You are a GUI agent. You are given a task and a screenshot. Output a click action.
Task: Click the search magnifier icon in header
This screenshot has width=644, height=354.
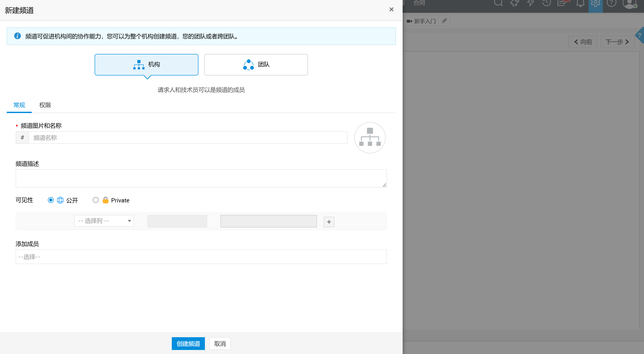click(x=498, y=3)
